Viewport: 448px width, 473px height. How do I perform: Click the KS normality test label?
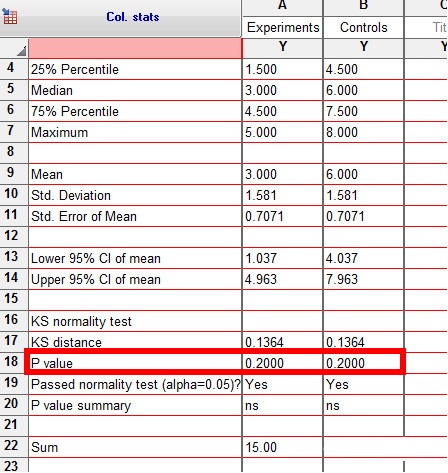pyautogui.click(x=81, y=321)
